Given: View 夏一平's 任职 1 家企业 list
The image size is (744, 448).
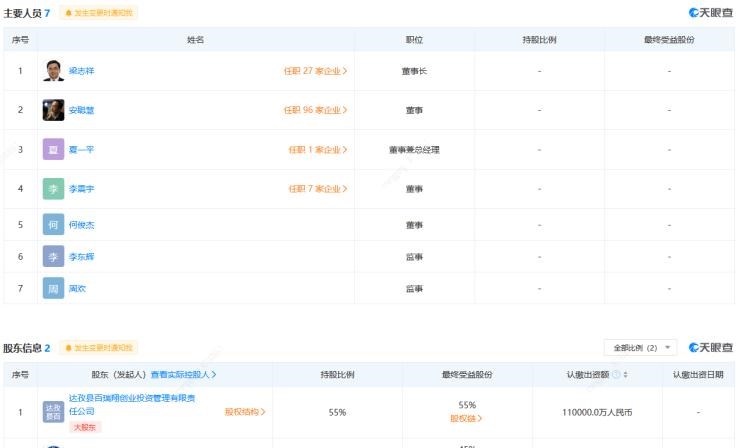Looking at the screenshot, I should coord(318,149).
